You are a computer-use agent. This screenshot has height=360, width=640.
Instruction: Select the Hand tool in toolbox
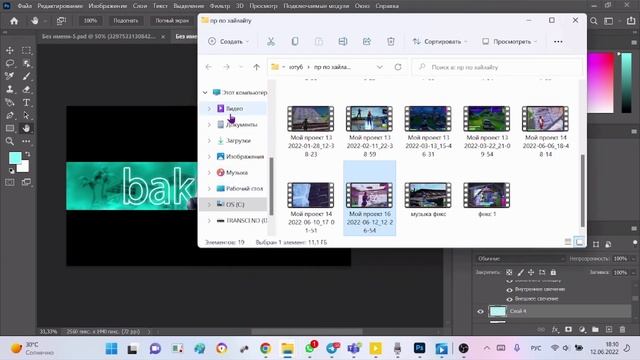pos(26,128)
